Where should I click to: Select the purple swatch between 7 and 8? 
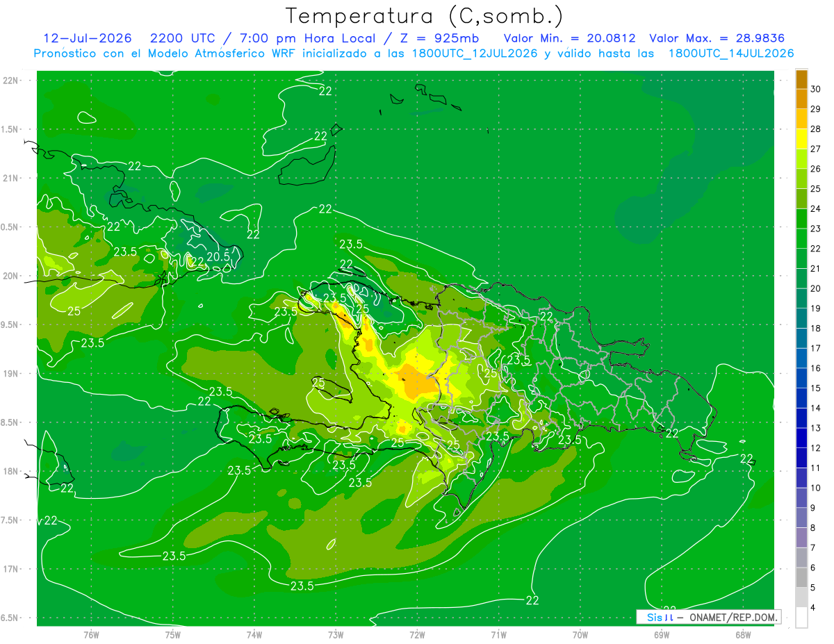[801, 538]
